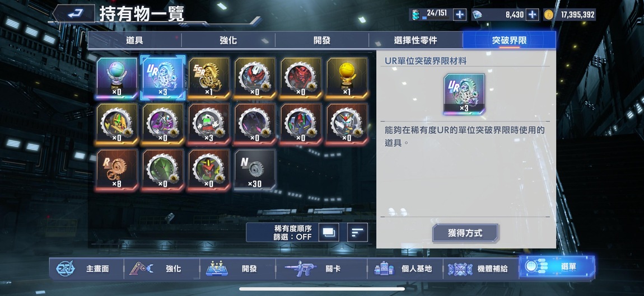This screenshot has width=644, height=296.
Task: Click the 獲得方式 button
Action: click(465, 233)
